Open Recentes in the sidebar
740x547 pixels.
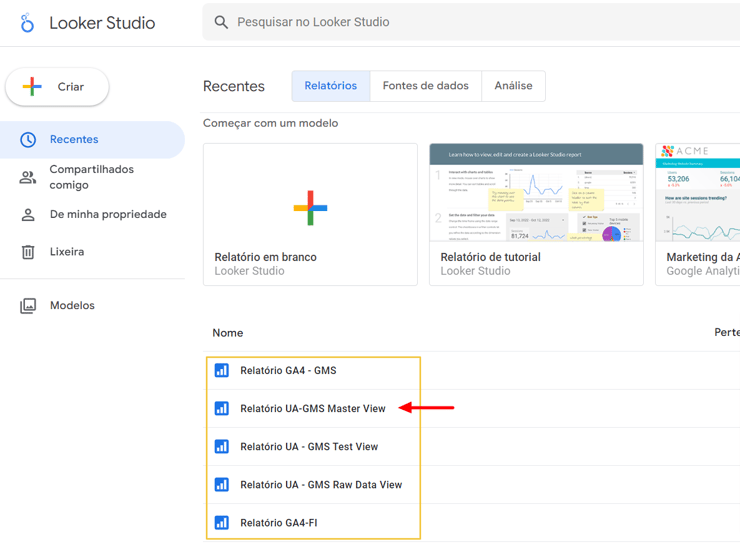click(x=92, y=139)
